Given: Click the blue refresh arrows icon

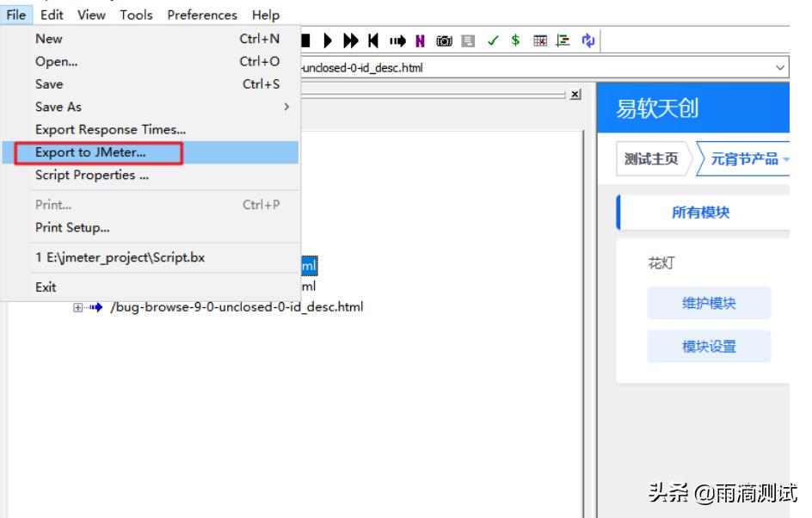Looking at the screenshot, I should click(588, 40).
